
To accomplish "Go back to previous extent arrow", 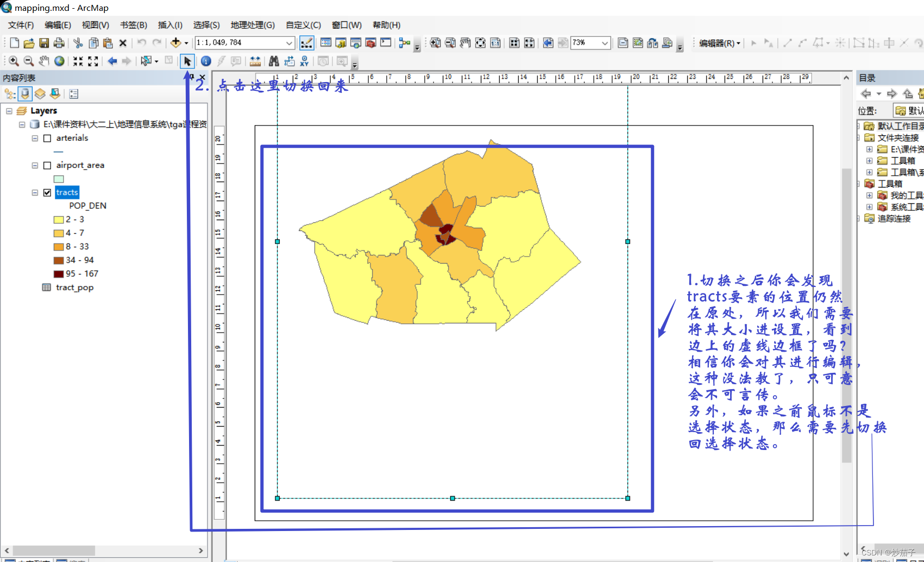I will pos(112,61).
